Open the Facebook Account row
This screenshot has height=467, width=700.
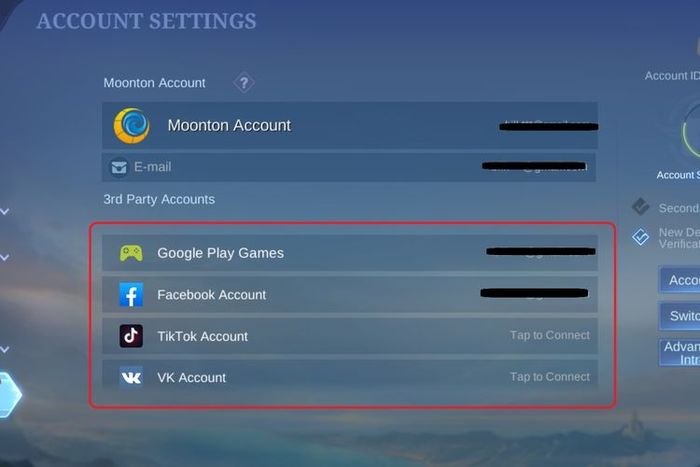click(x=350, y=295)
